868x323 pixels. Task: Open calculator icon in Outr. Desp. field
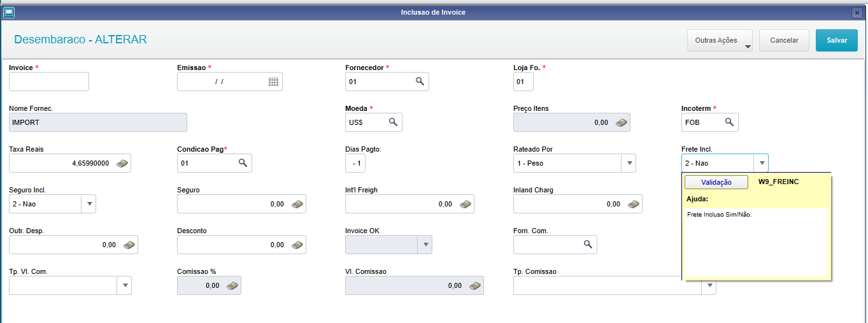pos(129,245)
